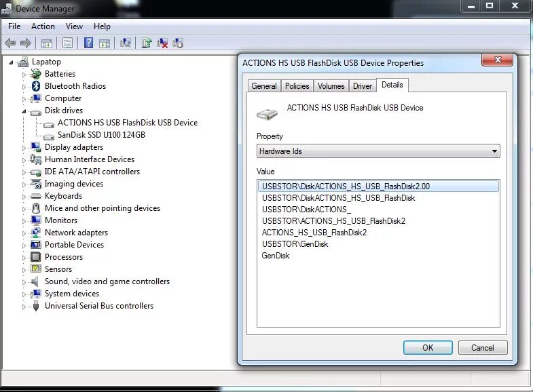The width and height of the screenshot is (533, 392).
Task: Toggle the console tree pane icon
Action: 47,43
